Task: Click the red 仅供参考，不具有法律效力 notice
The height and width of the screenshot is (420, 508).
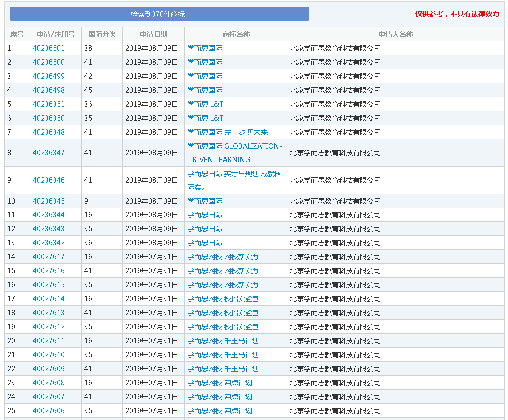Action: 457,14
